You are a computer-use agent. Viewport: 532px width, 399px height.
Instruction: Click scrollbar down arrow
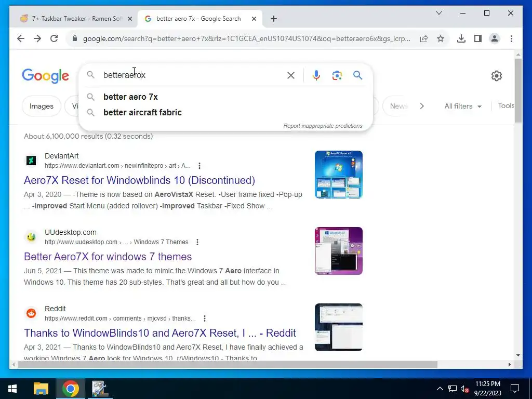pos(518,355)
